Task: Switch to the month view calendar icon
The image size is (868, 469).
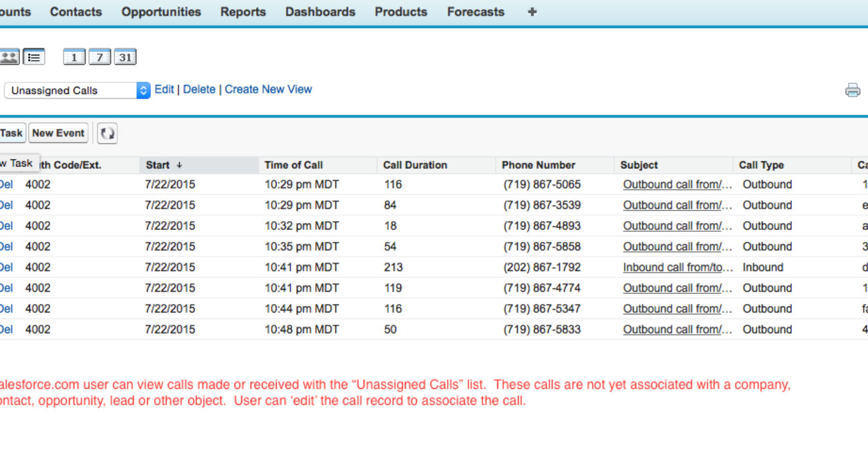Action: coord(125,57)
